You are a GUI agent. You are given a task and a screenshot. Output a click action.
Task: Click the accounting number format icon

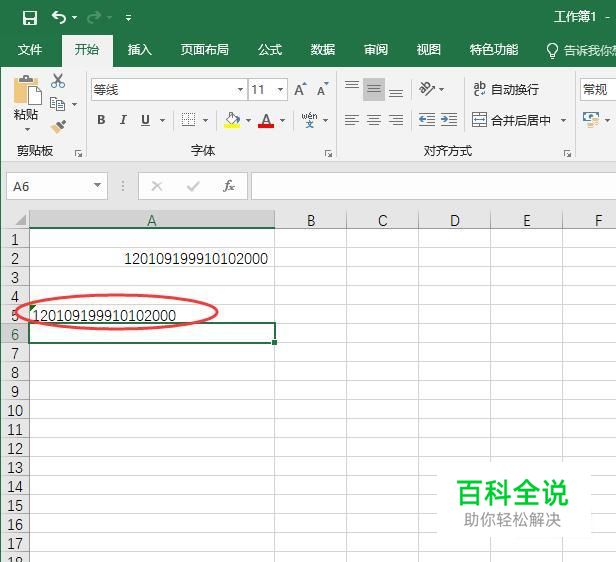click(x=591, y=120)
